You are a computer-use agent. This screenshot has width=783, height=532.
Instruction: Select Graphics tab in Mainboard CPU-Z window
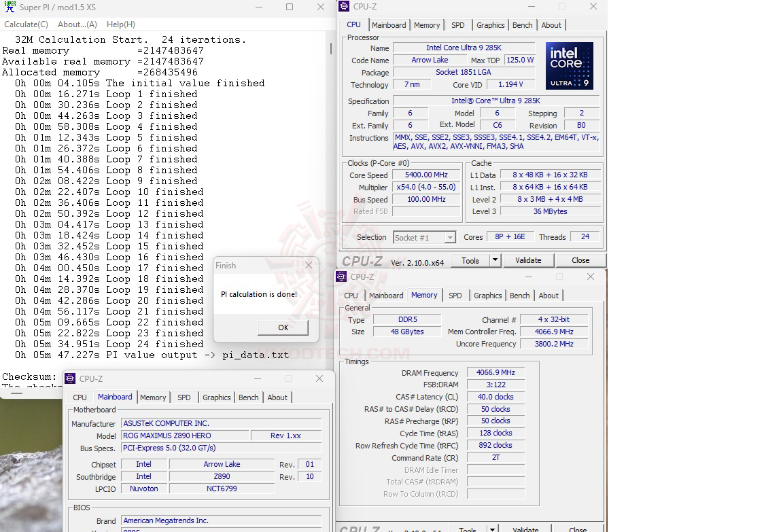pos(217,397)
